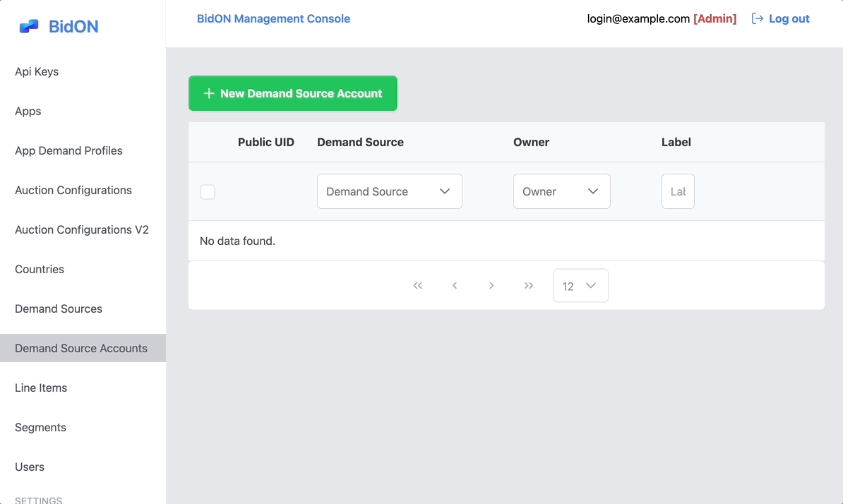Click the New Demand Source Account button

coord(292,92)
